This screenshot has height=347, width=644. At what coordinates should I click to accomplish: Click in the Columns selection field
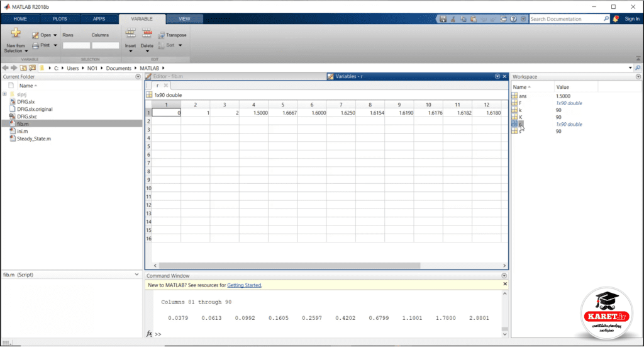click(105, 45)
